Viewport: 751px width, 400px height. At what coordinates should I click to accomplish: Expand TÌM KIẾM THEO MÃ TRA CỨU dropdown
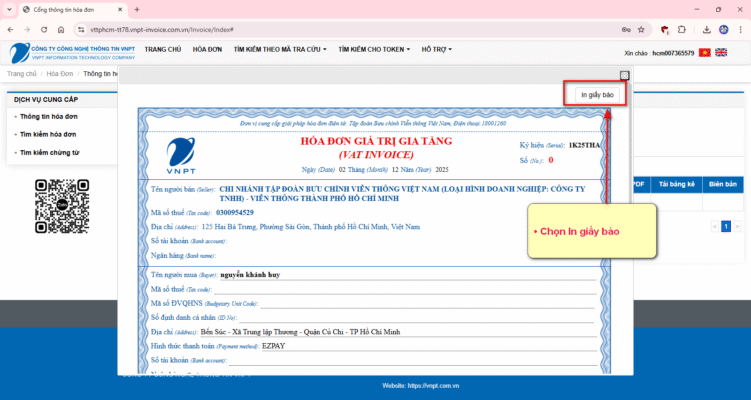280,49
